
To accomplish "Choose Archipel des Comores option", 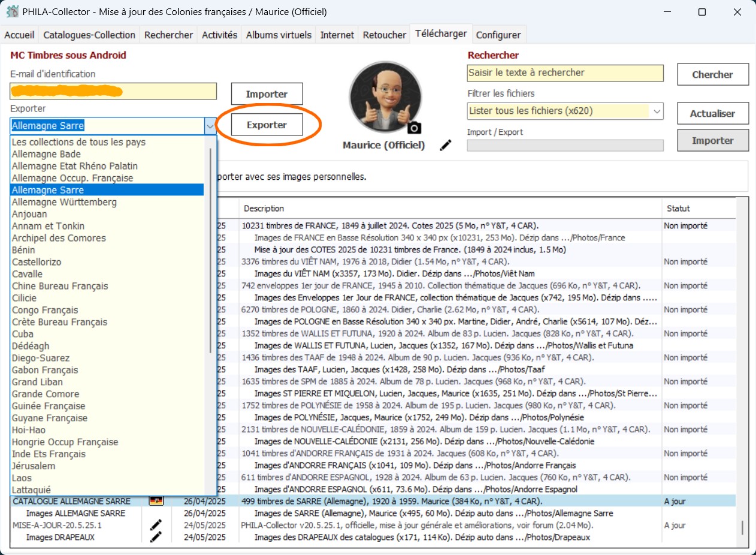I will (x=108, y=238).
